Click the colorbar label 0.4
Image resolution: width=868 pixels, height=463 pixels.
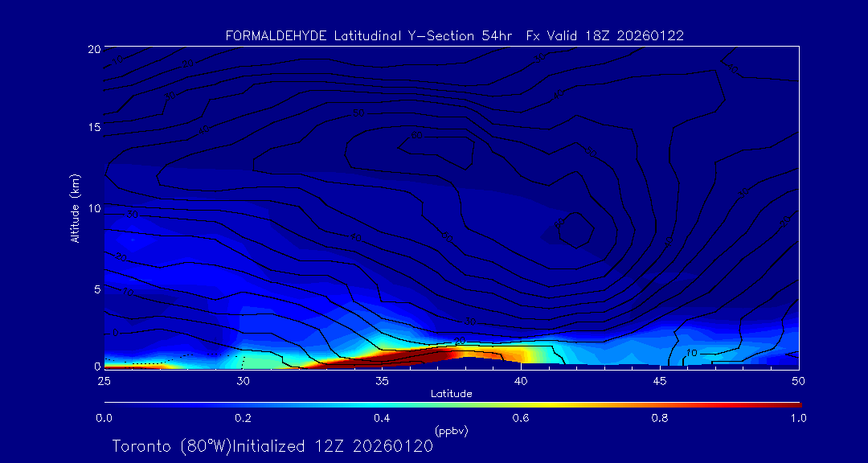pyautogui.click(x=382, y=418)
